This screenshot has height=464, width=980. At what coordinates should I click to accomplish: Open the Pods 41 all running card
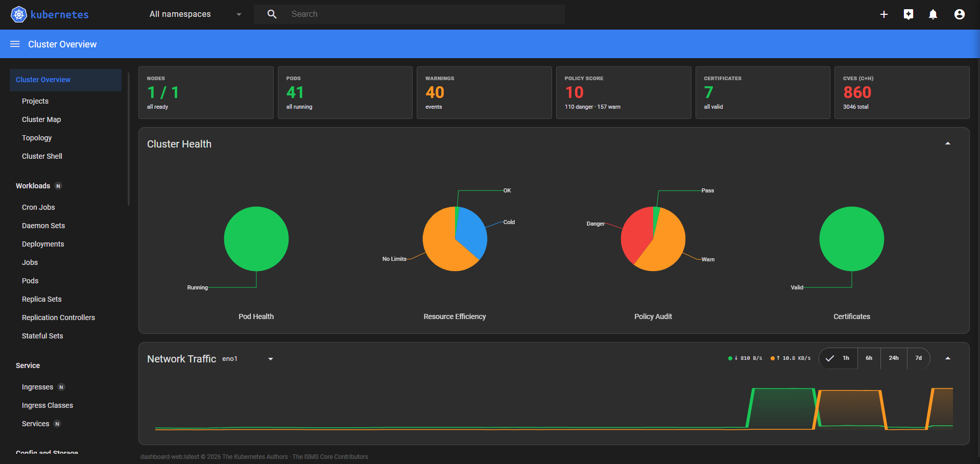(345, 92)
